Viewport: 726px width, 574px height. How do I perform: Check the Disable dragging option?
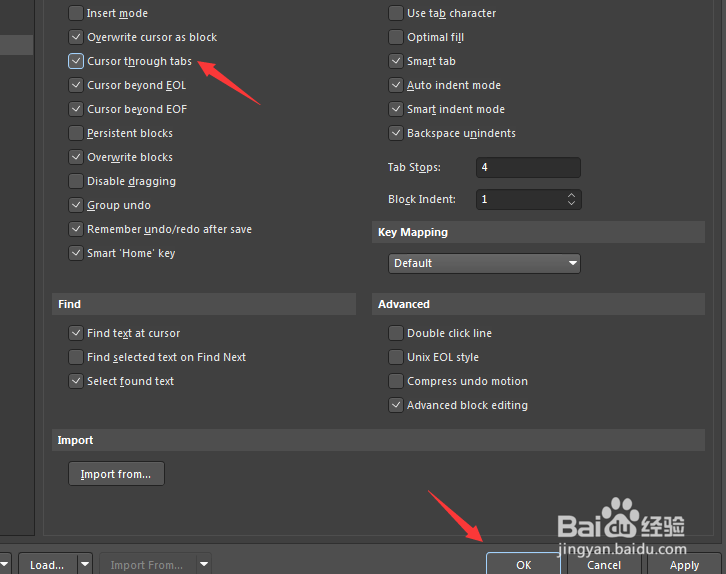75,181
